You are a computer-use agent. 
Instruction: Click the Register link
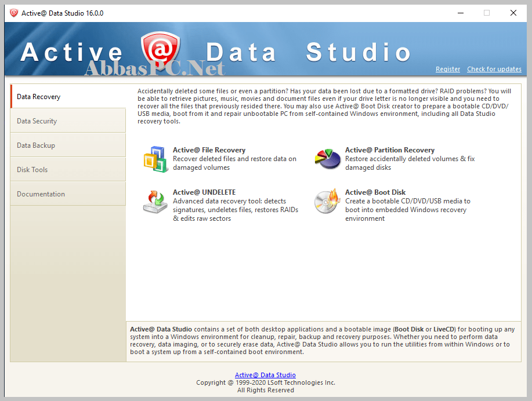(x=448, y=69)
